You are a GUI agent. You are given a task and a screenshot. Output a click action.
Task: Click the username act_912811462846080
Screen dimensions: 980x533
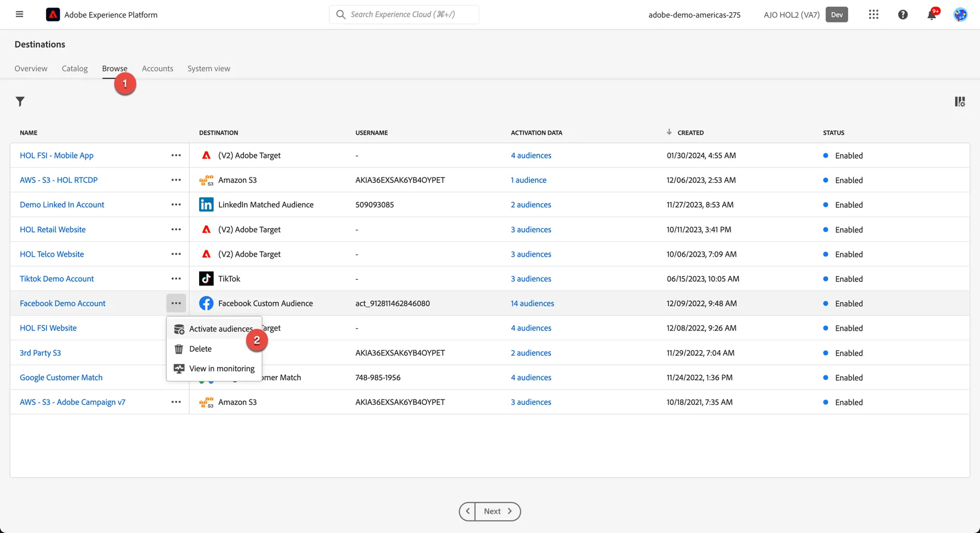coord(393,303)
